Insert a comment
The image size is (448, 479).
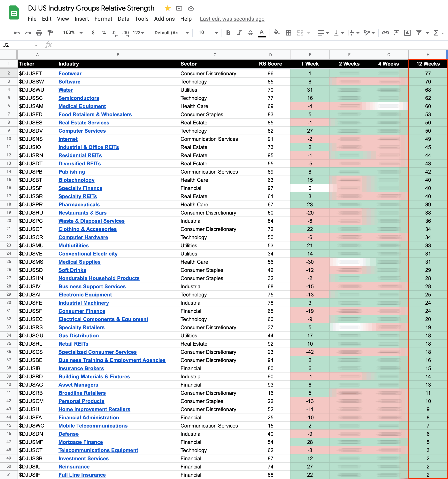397,33
